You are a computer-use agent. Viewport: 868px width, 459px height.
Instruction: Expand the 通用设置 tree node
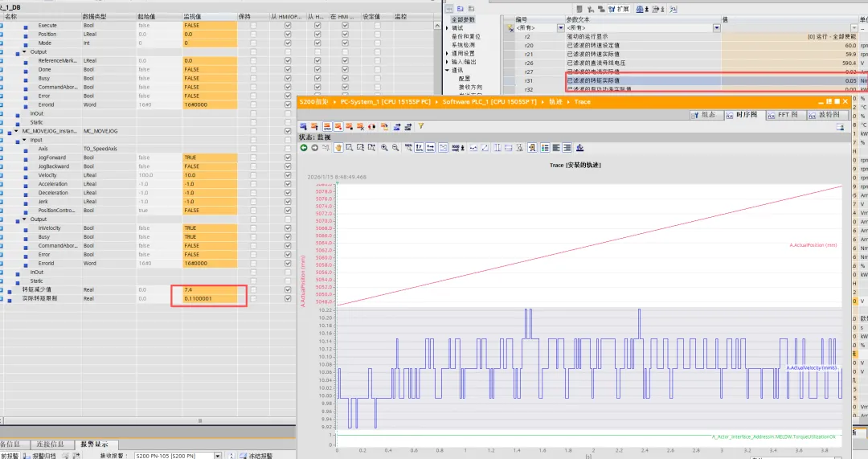tap(448, 53)
